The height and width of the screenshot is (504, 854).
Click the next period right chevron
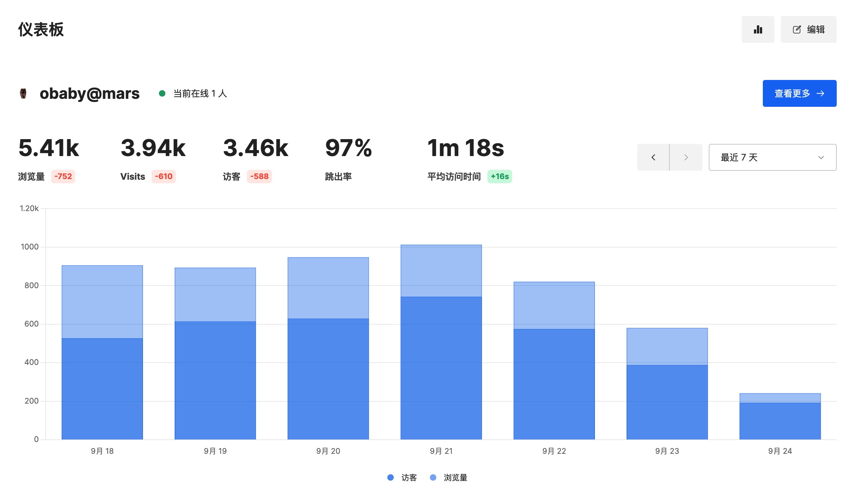(x=685, y=157)
